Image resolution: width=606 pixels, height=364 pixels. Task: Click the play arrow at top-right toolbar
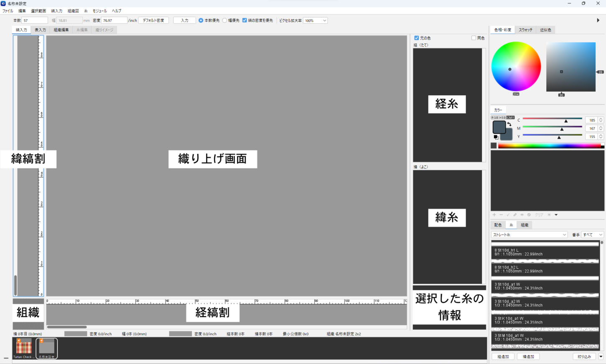(x=598, y=20)
